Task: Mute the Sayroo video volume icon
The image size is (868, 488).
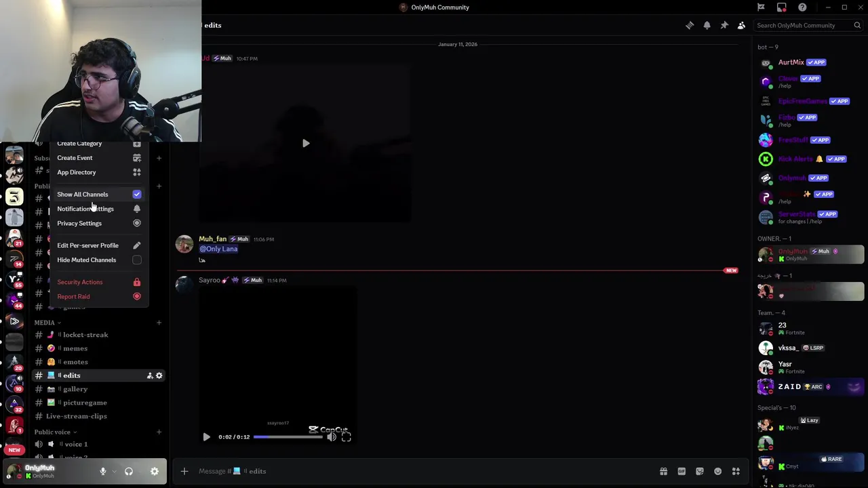Action: click(331, 437)
